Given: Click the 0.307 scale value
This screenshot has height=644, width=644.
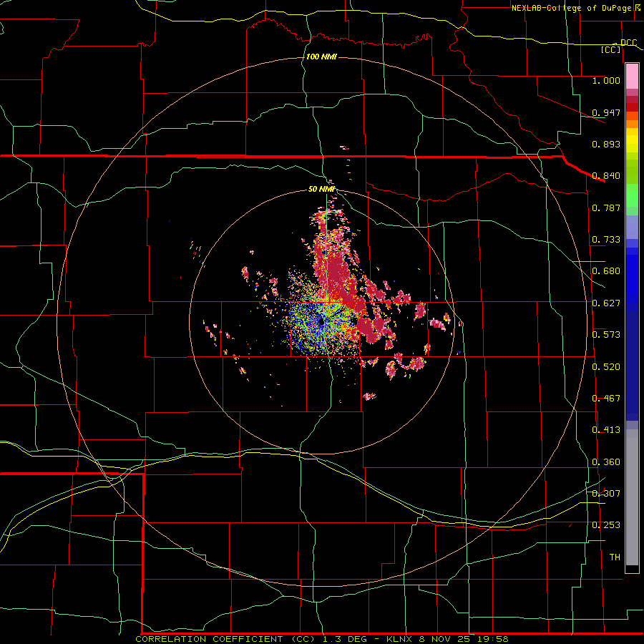Looking at the screenshot, I should 606,494.
